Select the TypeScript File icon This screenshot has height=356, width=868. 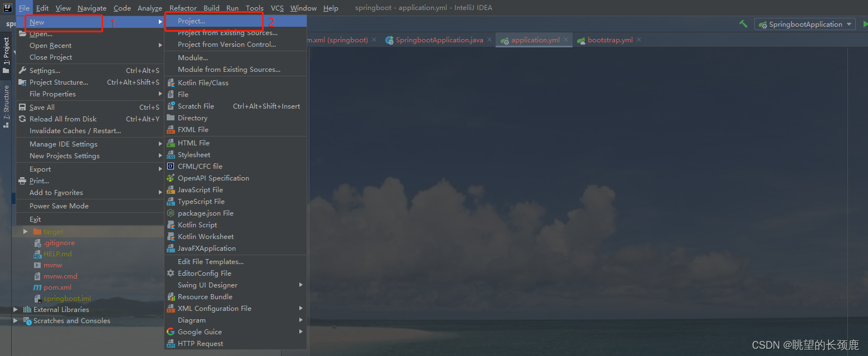171,201
